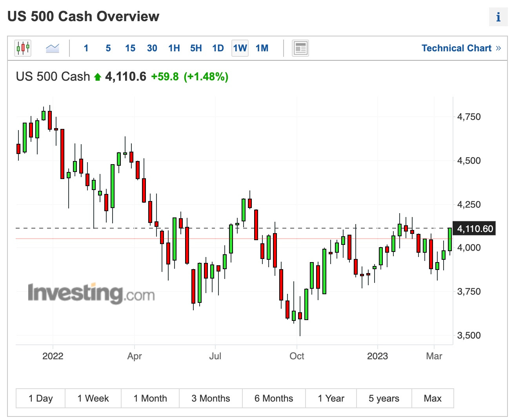
Task: Open the news overlay icon
Action: (x=300, y=48)
